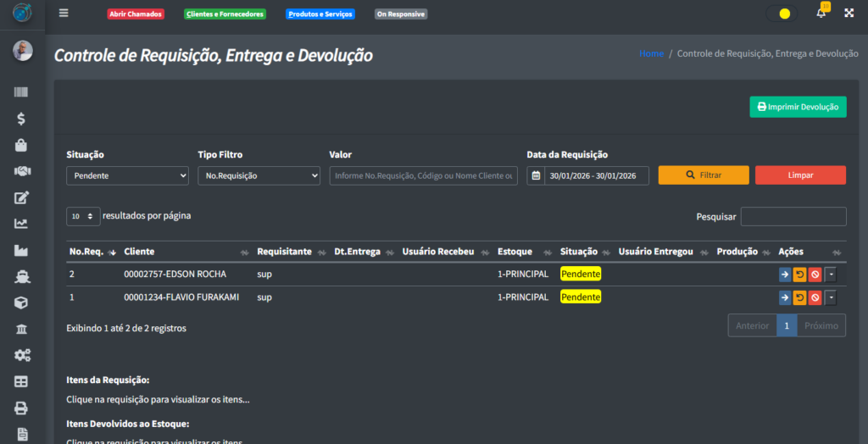Click the handshake icon in the sidebar
This screenshot has height=444, width=868.
[x=21, y=171]
